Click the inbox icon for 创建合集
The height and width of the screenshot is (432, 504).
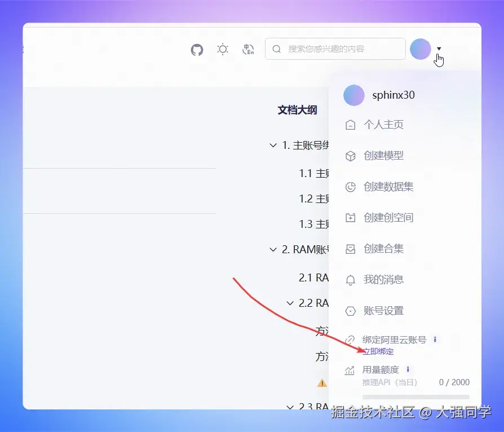[350, 249]
